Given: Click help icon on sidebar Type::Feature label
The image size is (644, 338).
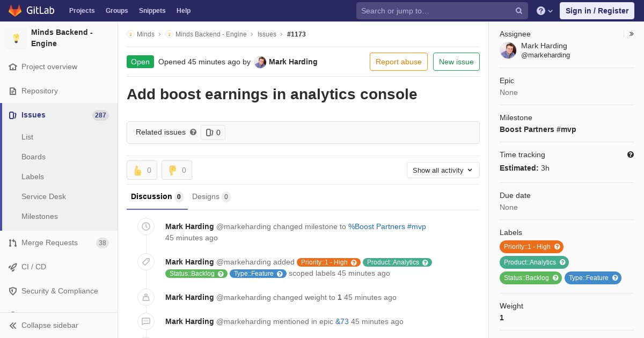Looking at the screenshot, I should pyautogui.click(x=616, y=278).
